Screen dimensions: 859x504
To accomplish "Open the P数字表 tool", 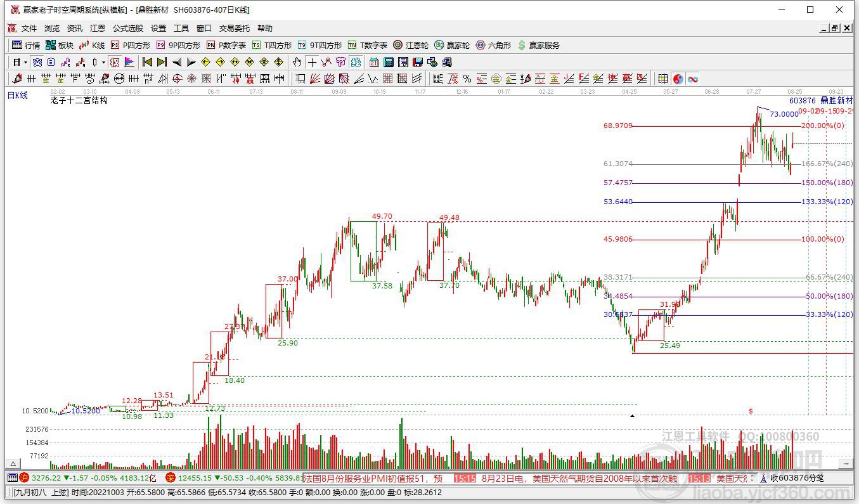I will click(x=226, y=45).
